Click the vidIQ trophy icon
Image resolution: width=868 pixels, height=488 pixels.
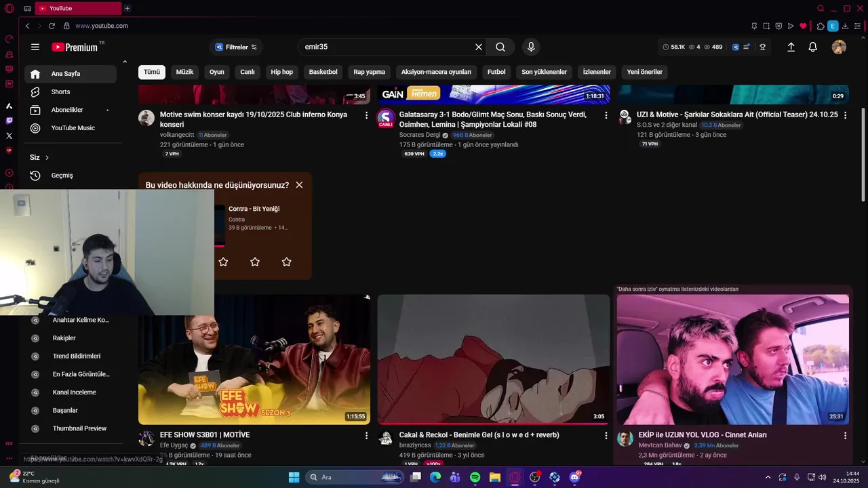tap(762, 47)
